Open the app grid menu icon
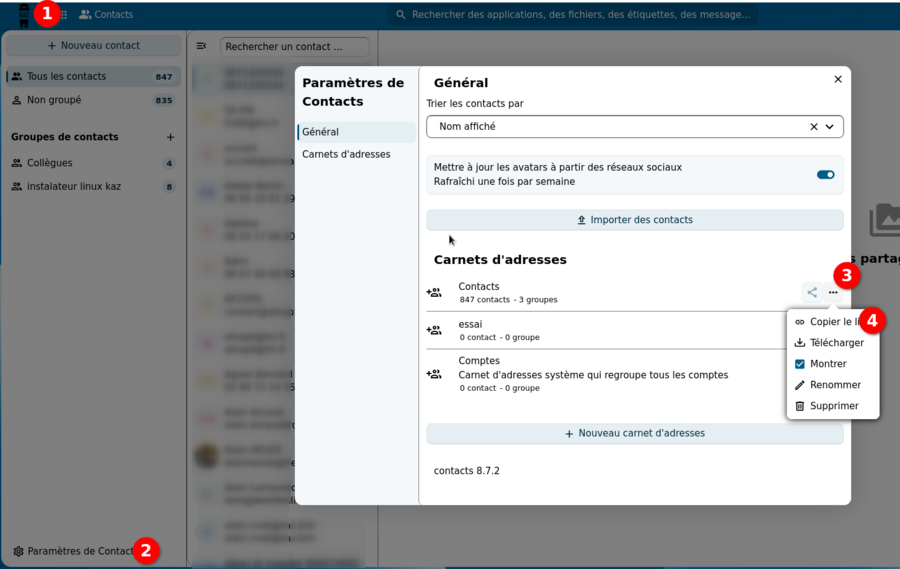This screenshot has height=569, width=900. pyautogui.click(x=64, y=14)
